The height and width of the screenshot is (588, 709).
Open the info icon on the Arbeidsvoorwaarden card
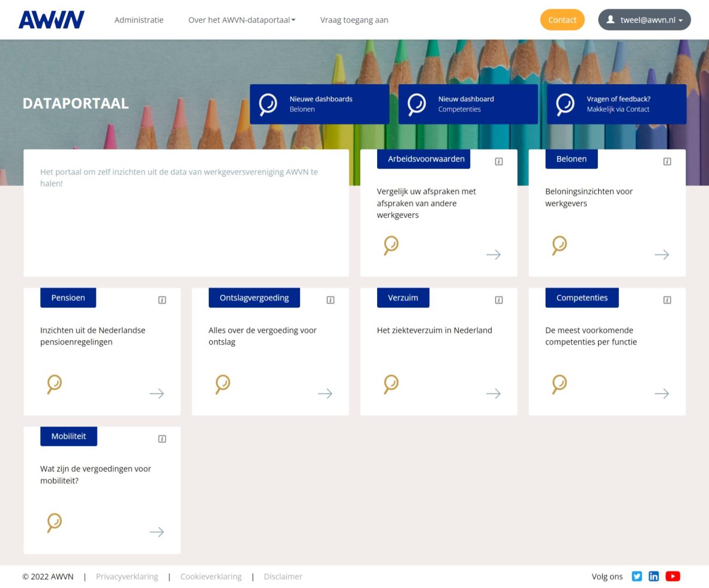click(x=499, y=161)
